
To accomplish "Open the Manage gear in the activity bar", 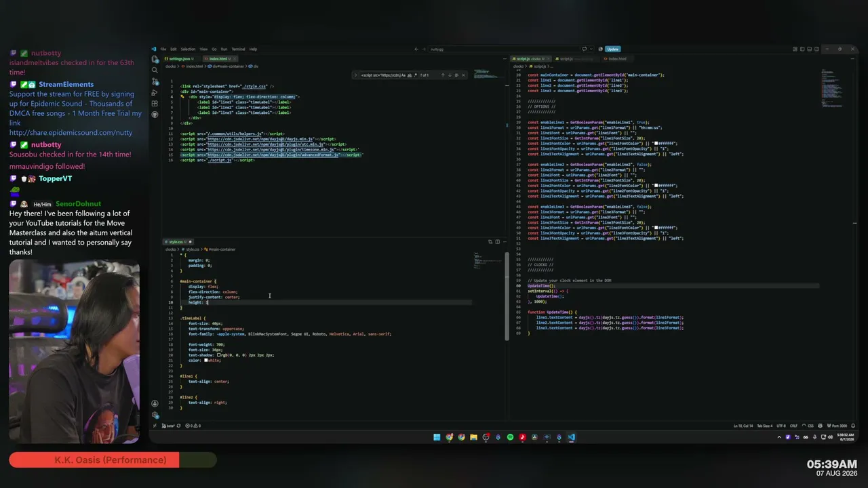I will [x=155, y=415].
